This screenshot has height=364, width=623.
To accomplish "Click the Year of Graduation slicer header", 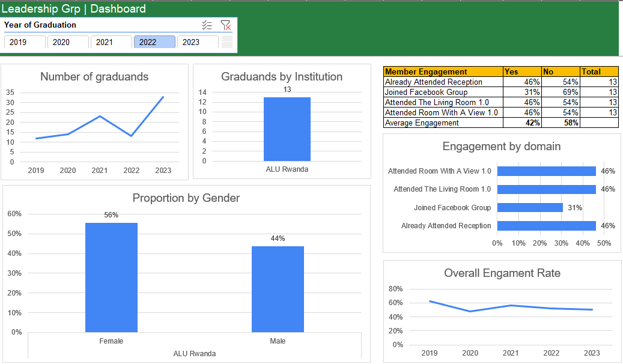I will pos(40,25).
